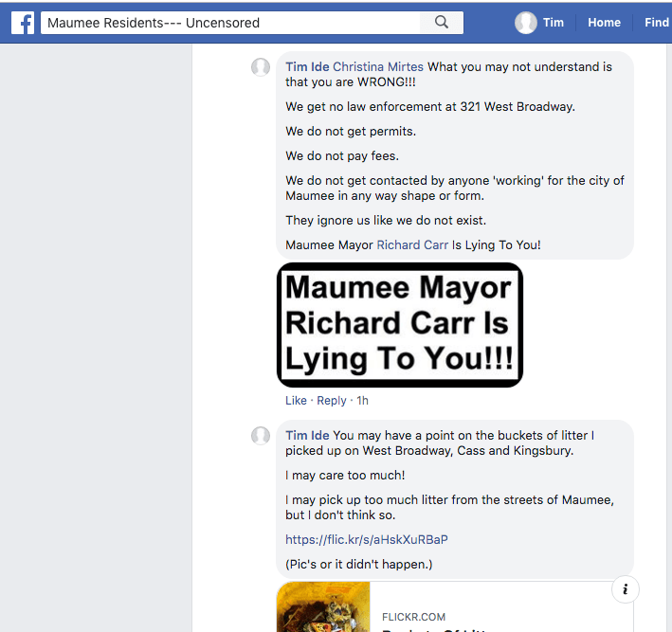
Task: Click Tim's profile avatar in header
Action: pyautogui.click(x=526, y=23)
